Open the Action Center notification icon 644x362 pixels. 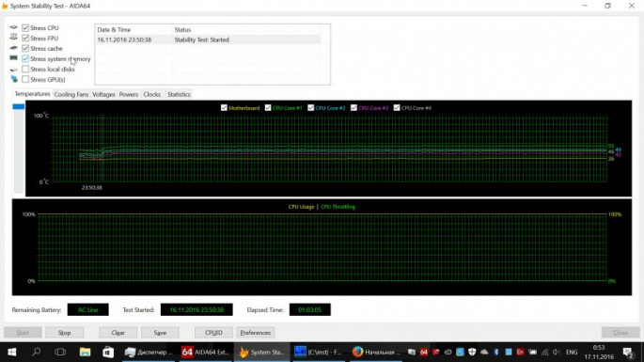click(628, 353)
